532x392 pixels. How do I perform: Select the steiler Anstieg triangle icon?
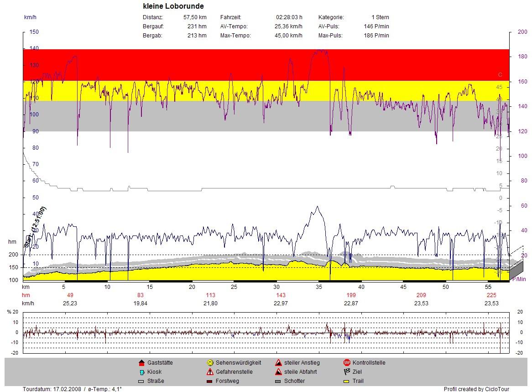[278, 363]
